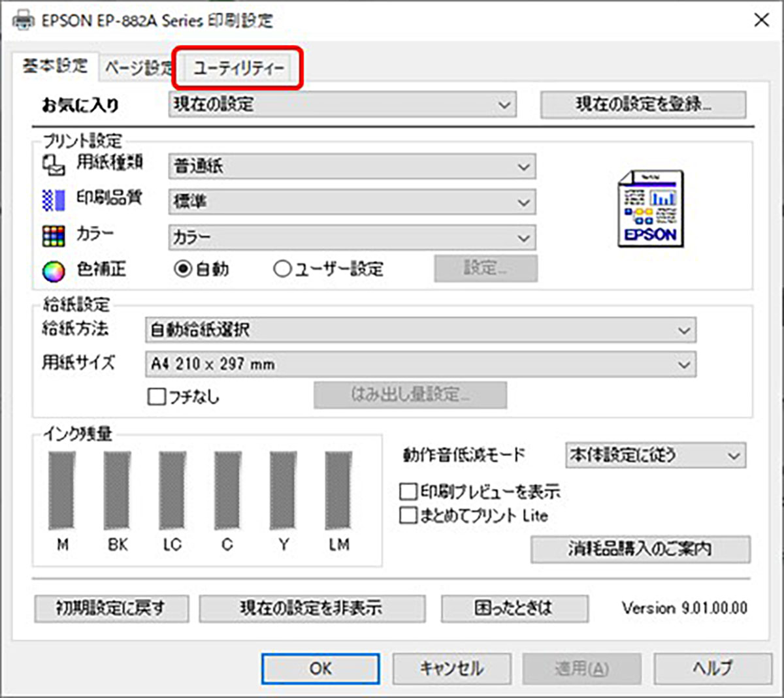The width and height of the screenshot is (784, 698).
Task: Click 初期設定に戻す button
Action: (111, 609)
